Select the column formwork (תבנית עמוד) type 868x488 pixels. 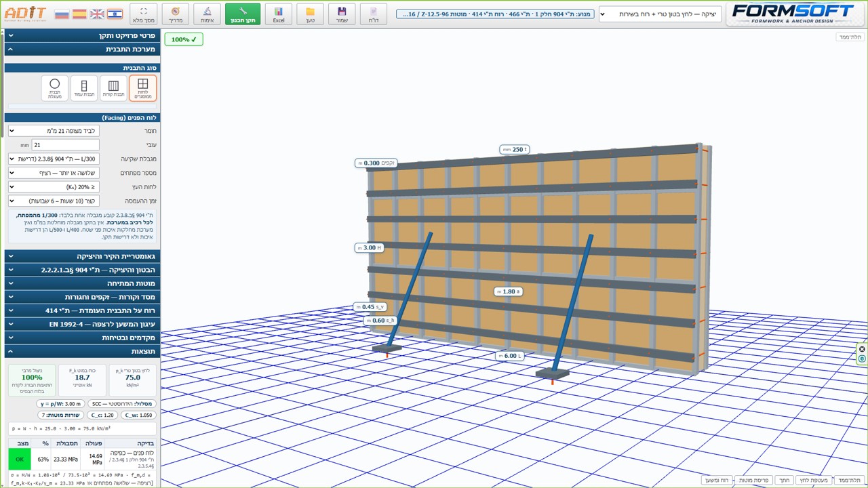coord(84,88)
